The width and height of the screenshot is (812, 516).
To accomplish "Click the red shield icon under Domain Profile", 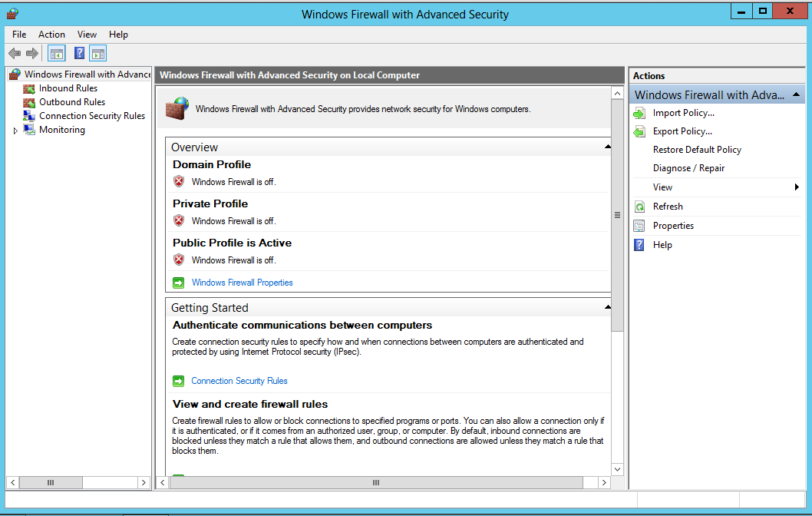I will pos(179,181).
